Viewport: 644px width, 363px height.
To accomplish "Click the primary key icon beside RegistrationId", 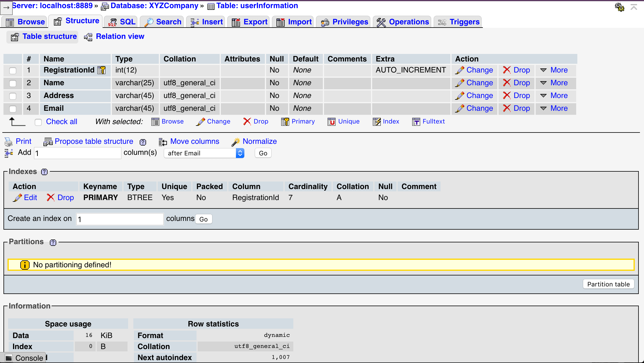I will (x=102, y=70).
